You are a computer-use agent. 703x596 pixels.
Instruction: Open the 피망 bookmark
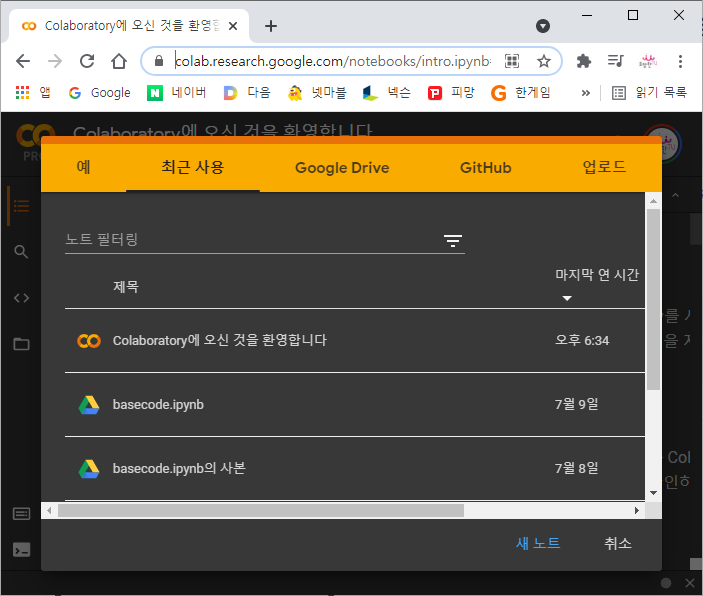click(451, 93)
